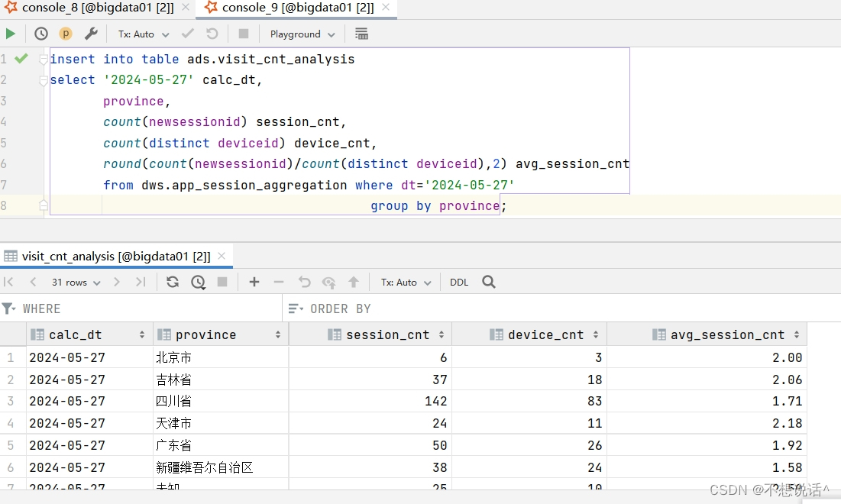Screen dimensions: 841x504
Task: Refresh the query results grid
Action: [x=172, y=282]
